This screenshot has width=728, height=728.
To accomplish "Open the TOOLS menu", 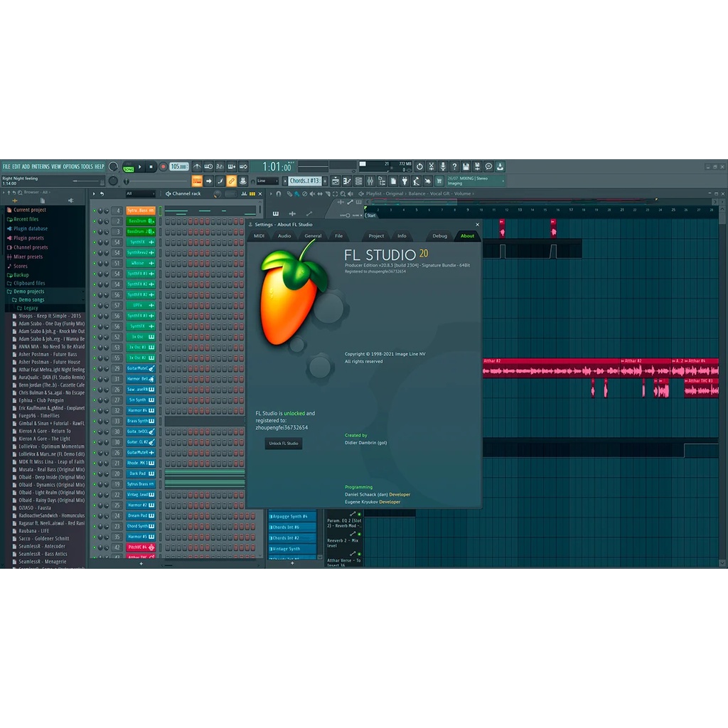I will click(x=87, y=166).
